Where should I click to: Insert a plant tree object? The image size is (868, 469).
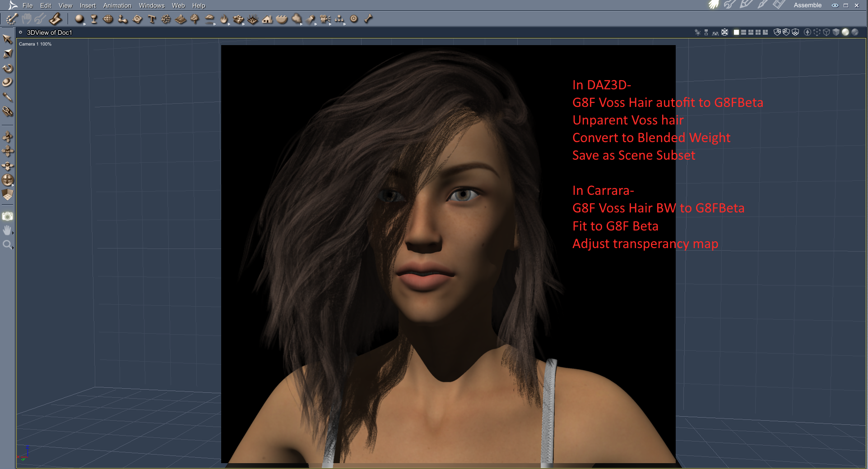click(x=195, y=19)
